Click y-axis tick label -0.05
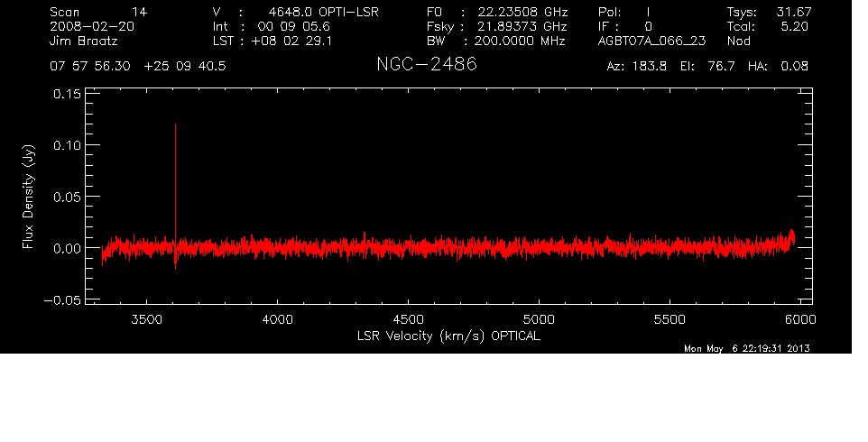Screen dimensions: 868x442 tap(62, 300)
